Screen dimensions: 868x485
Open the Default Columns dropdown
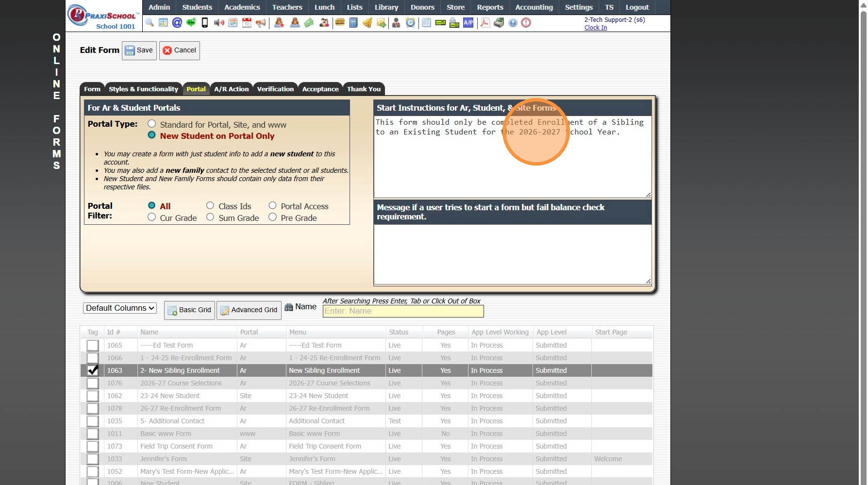[120, 308]
